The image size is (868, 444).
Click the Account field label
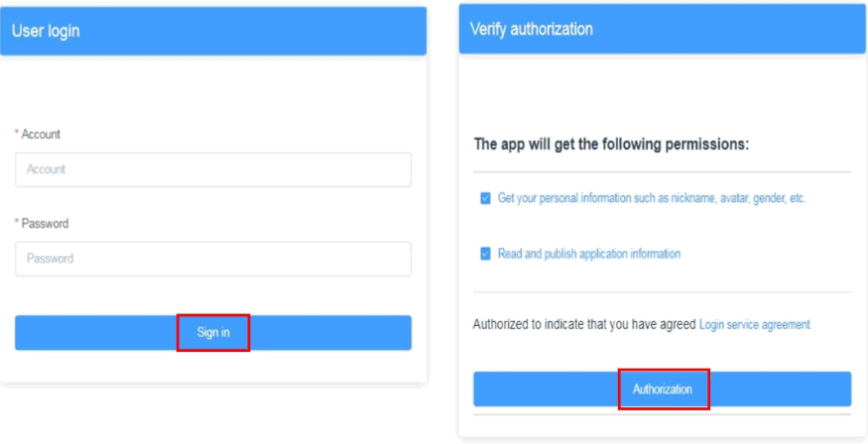(x=42, y=134)
